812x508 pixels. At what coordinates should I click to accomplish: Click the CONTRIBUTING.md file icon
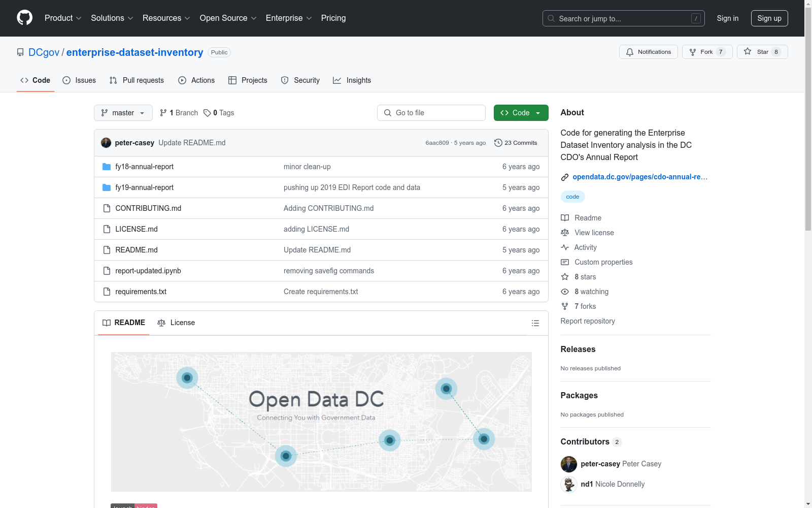(x=107, y=208)
